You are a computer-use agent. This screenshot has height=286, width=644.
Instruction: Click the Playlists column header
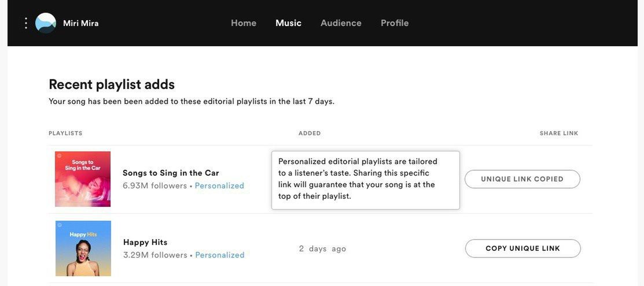(x=65, y=133)
